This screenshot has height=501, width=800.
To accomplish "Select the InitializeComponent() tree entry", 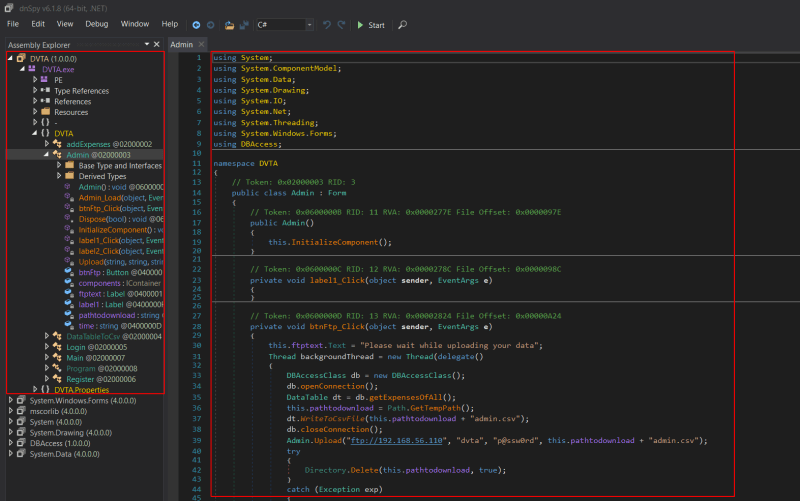I will [x=121, y=230].
